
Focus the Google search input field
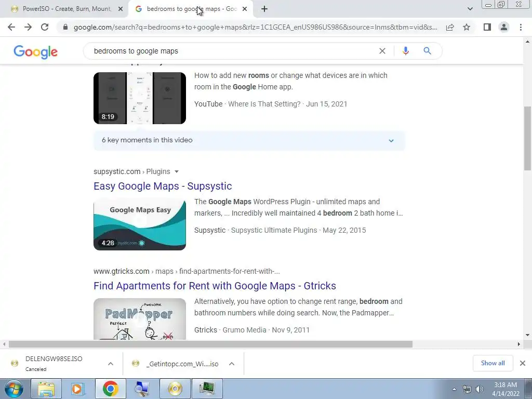point(234,51)
